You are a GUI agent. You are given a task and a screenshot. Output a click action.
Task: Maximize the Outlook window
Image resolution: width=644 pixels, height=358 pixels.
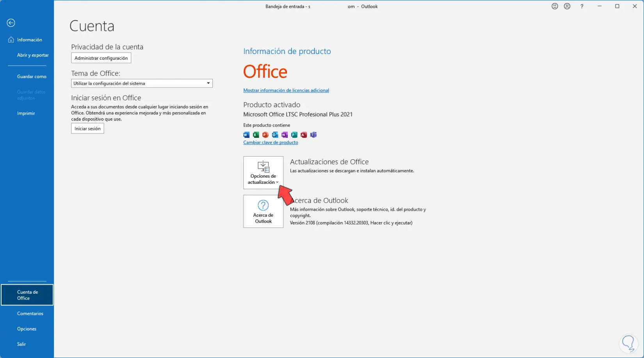[x=617, y=6]
